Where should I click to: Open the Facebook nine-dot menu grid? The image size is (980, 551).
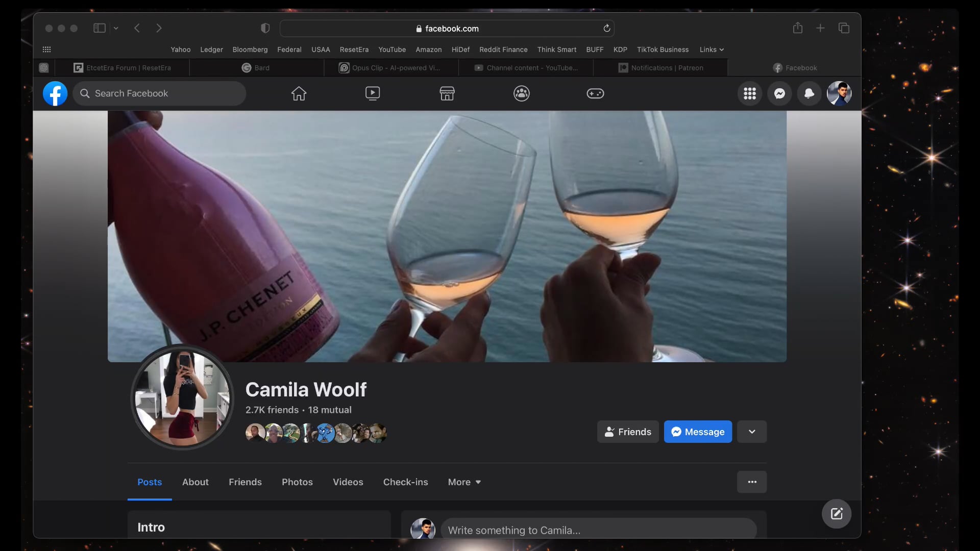tap(750, 93)
